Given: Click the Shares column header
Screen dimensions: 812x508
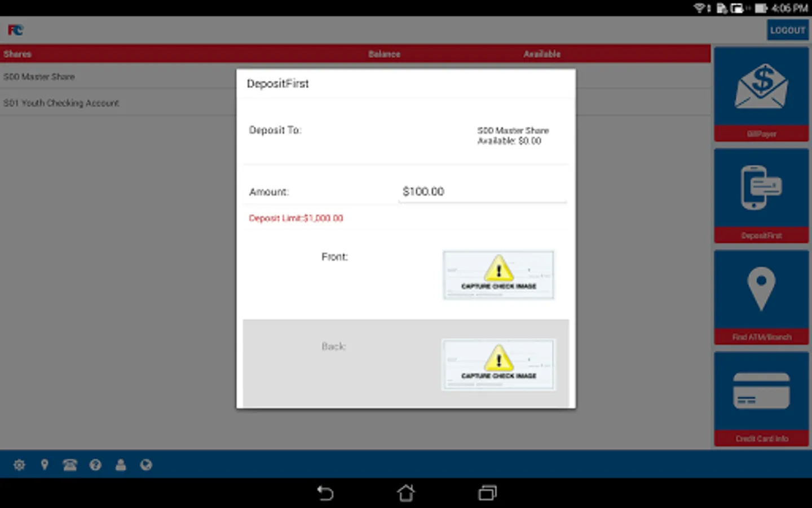Looking at the screenshot, I should [x=17, y=54].
